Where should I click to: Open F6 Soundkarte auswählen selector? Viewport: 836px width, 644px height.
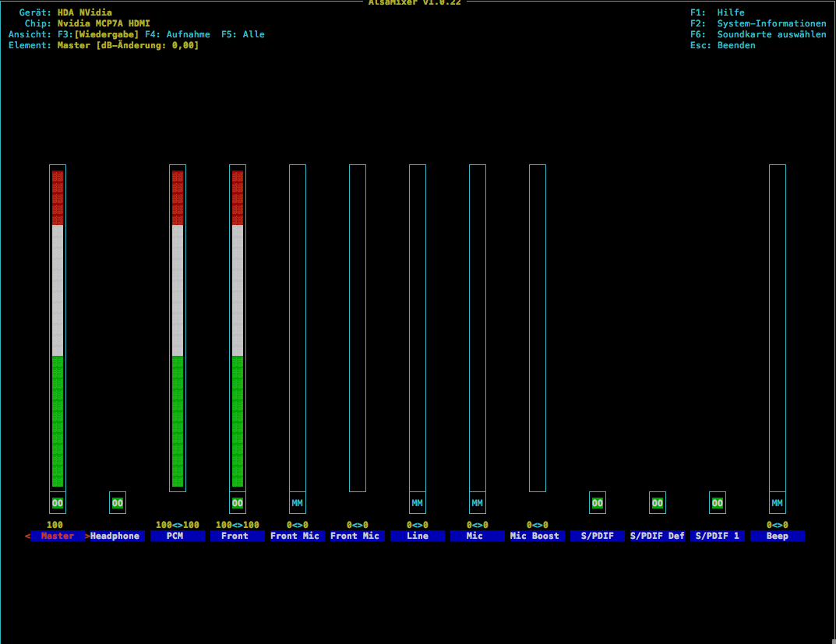(757, 34)
